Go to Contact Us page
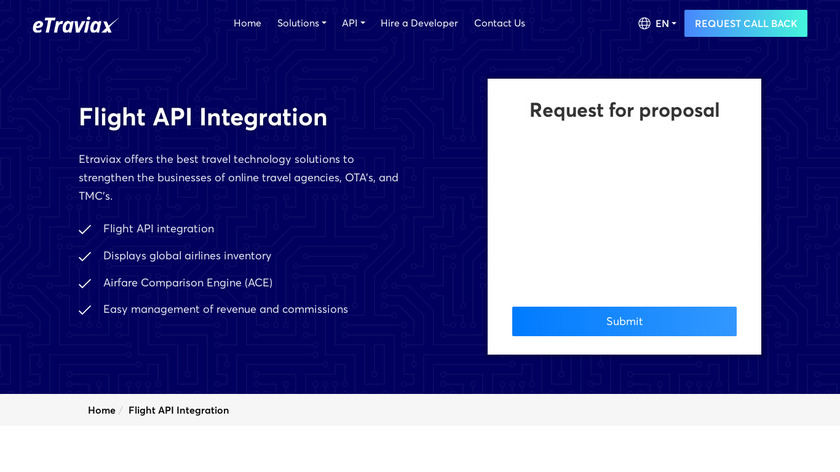 (499, 23)
